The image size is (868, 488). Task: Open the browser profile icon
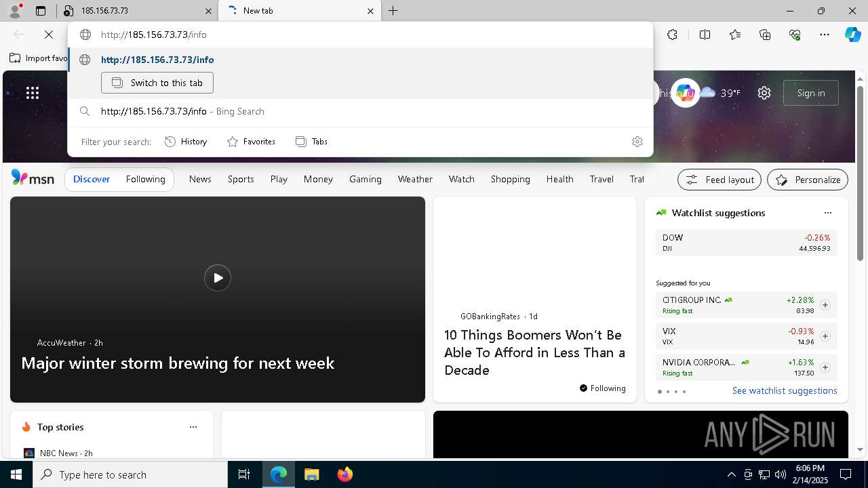pyautogui.click(x=14, y=11)
